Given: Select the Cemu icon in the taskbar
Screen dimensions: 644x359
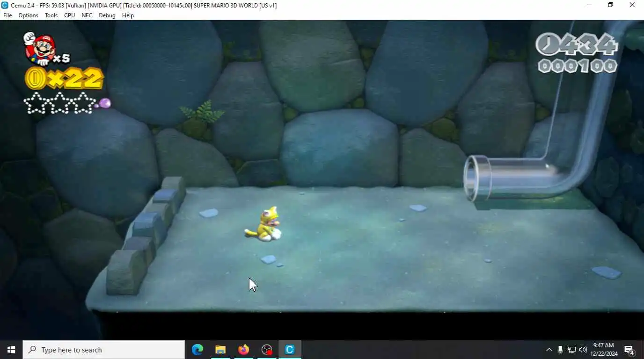Looking at the screenshot, I should (290, 350).
